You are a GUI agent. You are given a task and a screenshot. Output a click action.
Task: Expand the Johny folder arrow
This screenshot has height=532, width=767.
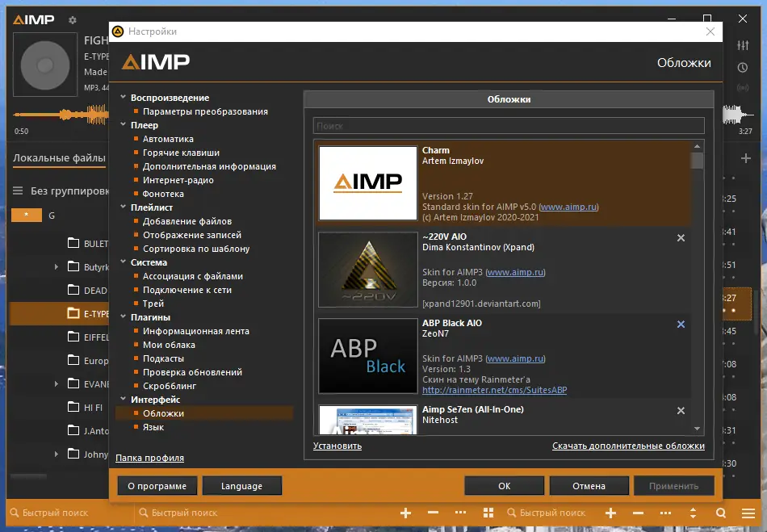57,454
